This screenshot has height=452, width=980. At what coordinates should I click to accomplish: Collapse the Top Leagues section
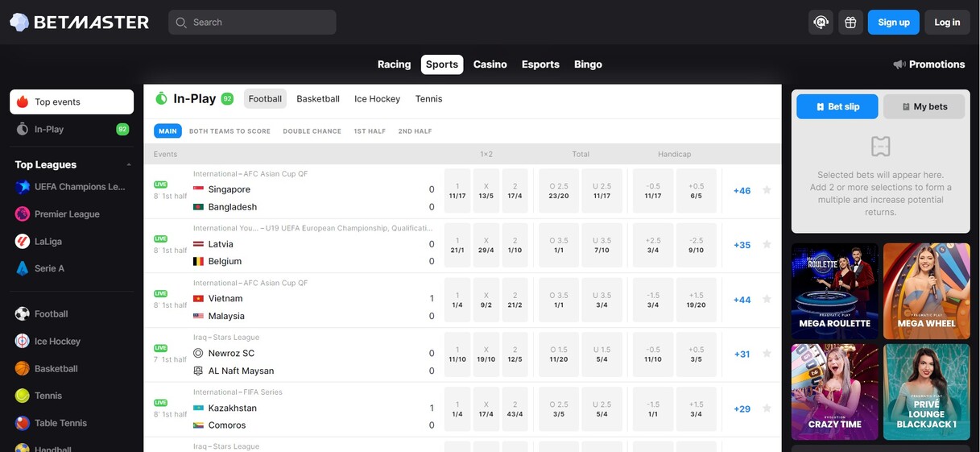click(x=129, y=164)
